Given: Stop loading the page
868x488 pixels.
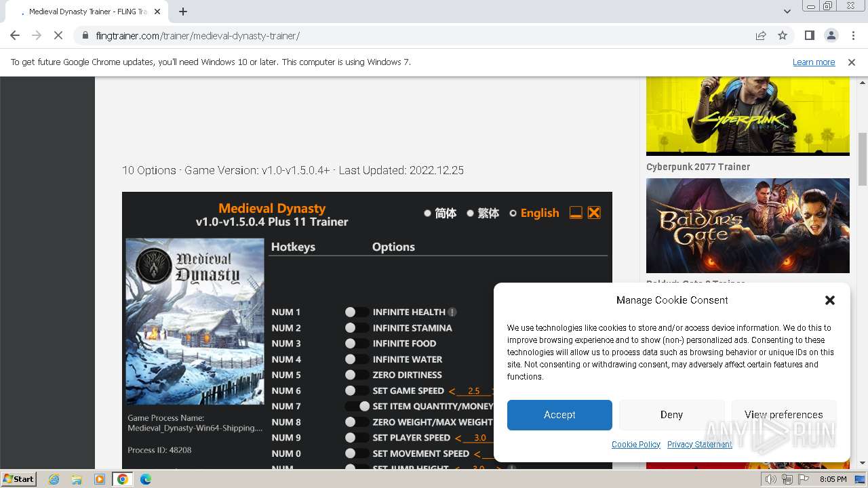Looking at the screenshot, I should pyautogui.click(x=59, y=35).
